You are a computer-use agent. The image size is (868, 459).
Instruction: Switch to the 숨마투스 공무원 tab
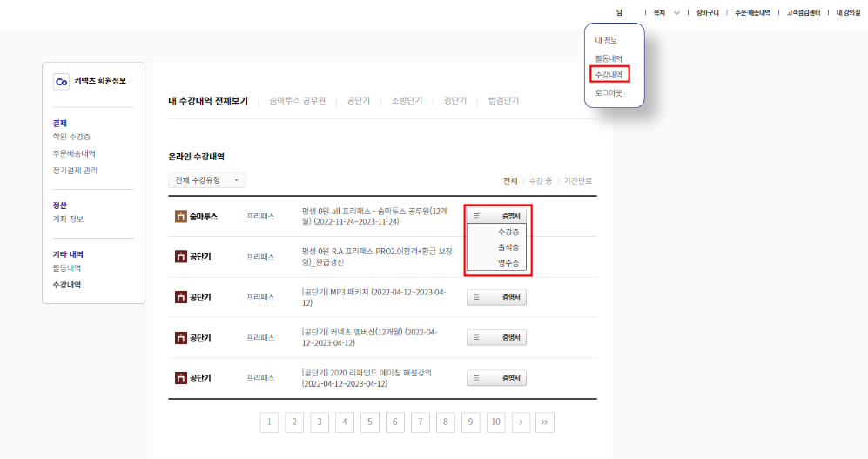[x=297, y=101]
